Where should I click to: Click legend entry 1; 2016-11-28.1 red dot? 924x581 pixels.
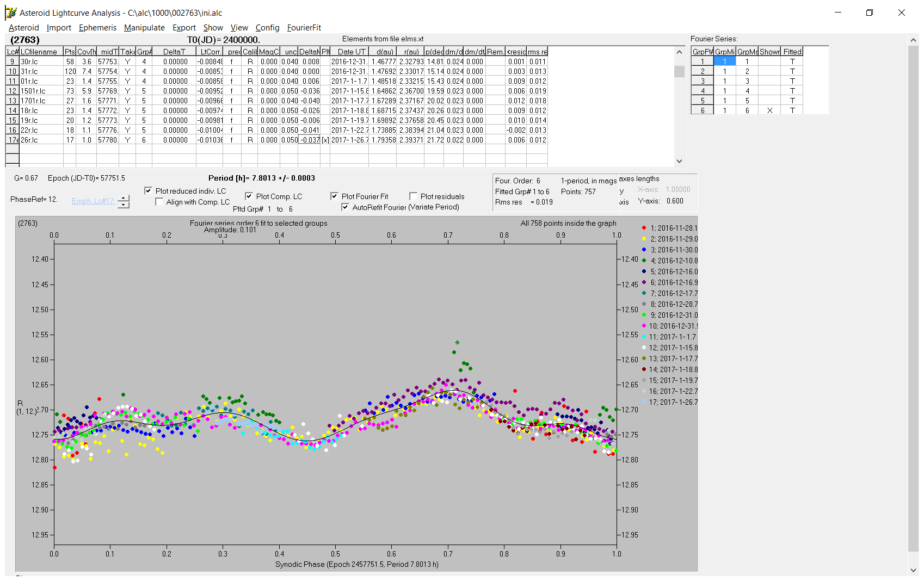(644, 228)
